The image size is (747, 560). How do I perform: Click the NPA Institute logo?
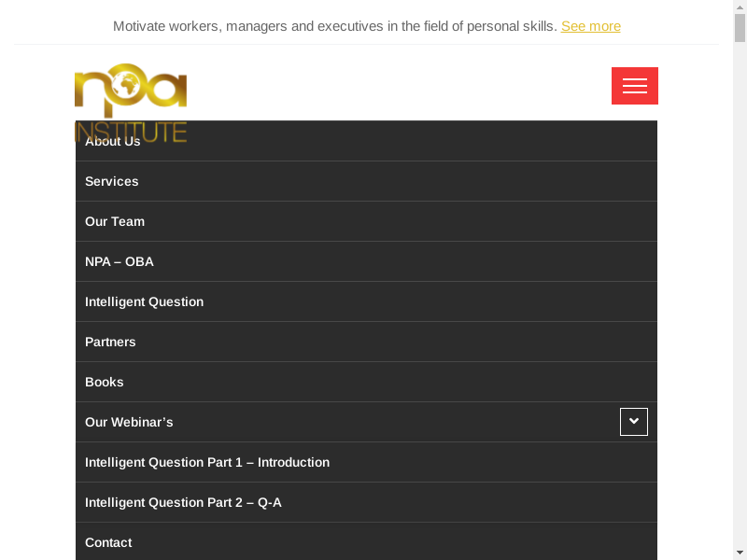pos(131,93)
